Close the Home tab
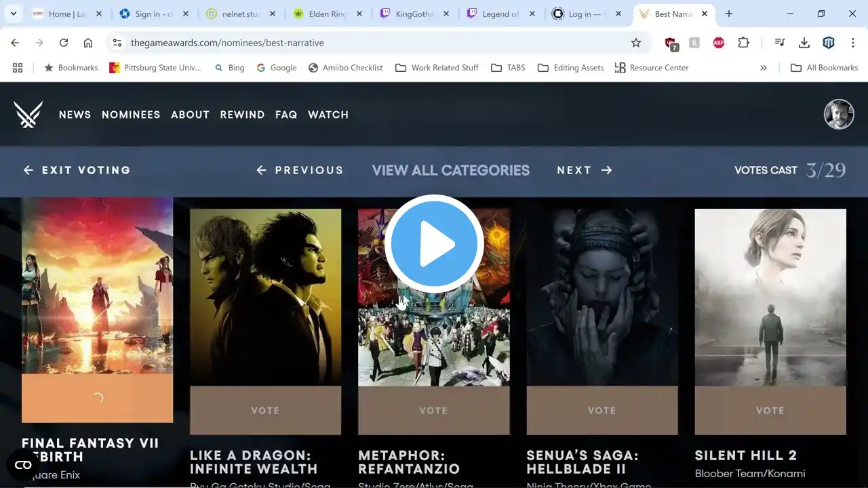Screen dimensions: 868x488 click(99, 14)
